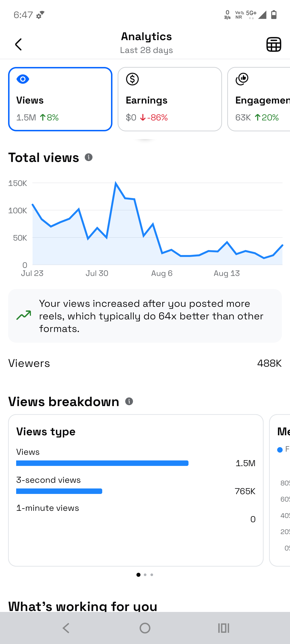Tap the Android home navigation button
This screenshot has width=290, height=644.
click(x=145, y=628)
